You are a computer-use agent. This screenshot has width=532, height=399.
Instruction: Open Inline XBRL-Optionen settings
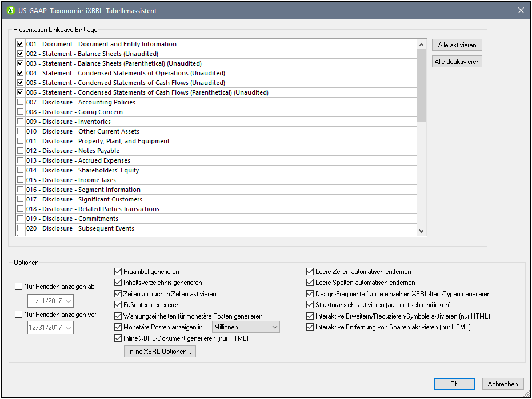pos(161,352)
